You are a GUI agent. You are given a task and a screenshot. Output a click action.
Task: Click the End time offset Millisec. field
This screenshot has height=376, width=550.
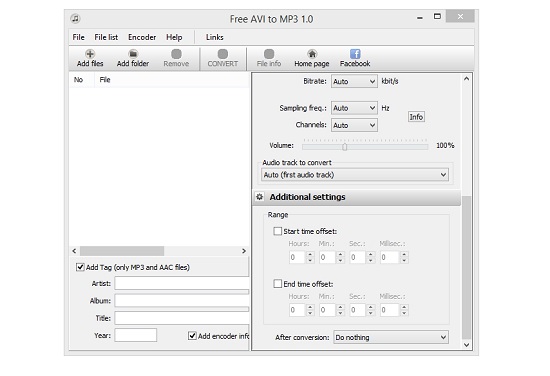coord(390,310)
